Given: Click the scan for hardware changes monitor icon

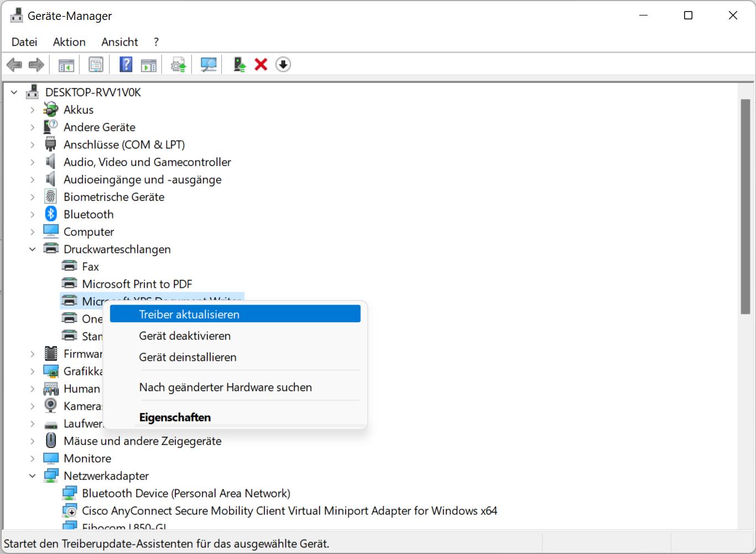Looking at the screenshot, I should (208, 65).
